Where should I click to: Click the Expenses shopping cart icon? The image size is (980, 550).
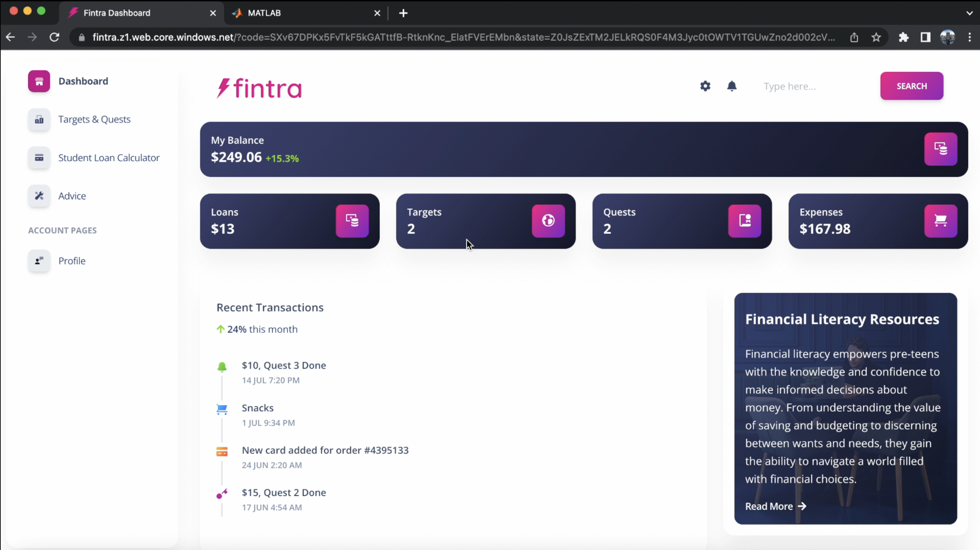tap(941, 221)
